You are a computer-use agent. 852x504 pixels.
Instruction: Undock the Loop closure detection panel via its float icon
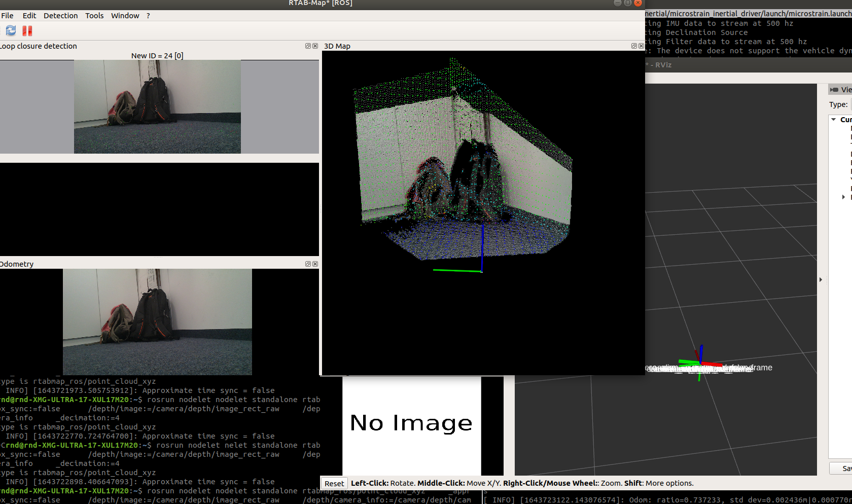coord(307,46)
